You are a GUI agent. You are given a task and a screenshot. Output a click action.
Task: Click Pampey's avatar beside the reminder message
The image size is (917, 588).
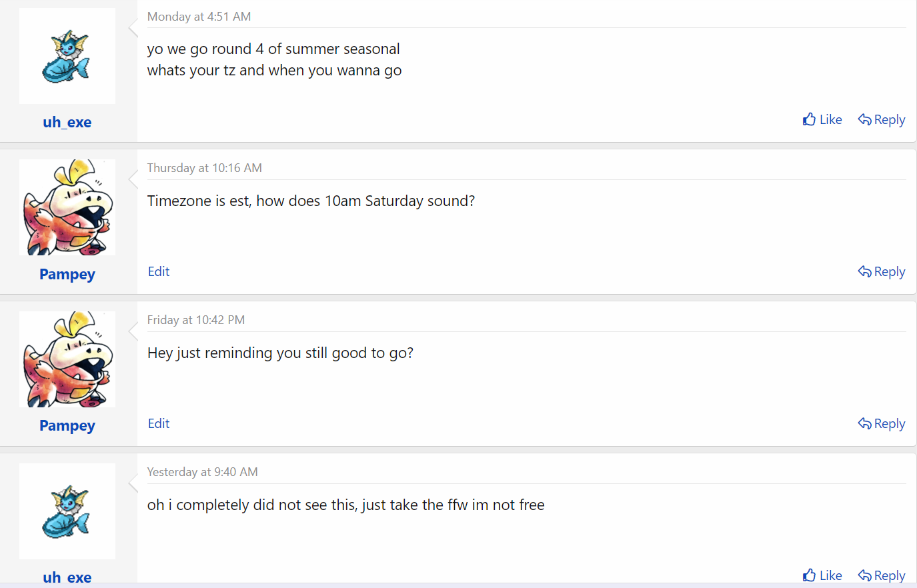pos(67,359)
